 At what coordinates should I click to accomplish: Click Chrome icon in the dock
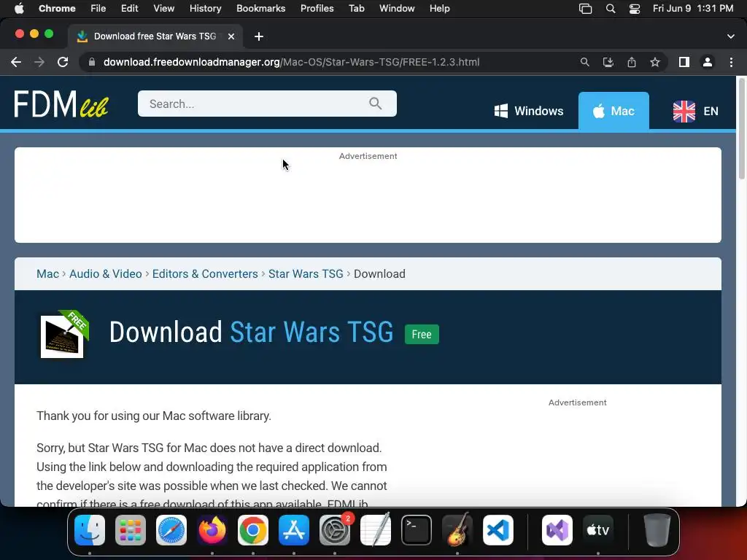click(x=253, y=530)
